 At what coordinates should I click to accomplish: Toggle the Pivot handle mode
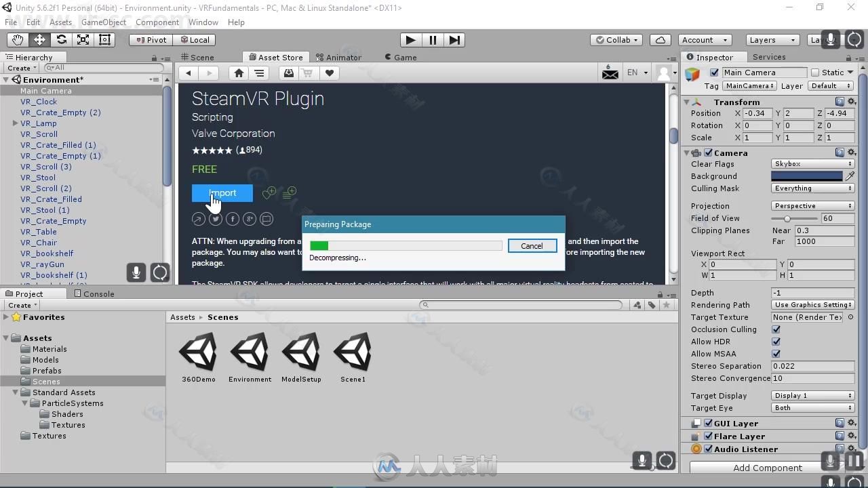[x=151, y=40]
